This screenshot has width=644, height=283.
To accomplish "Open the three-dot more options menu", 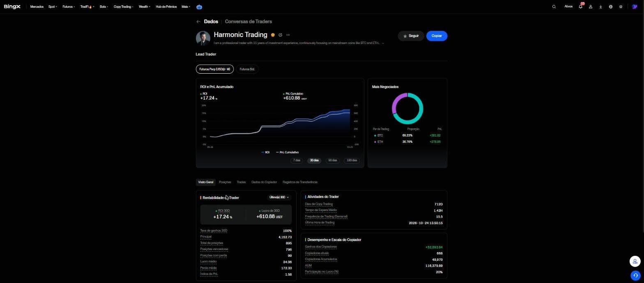I will [x=288, y=35].
